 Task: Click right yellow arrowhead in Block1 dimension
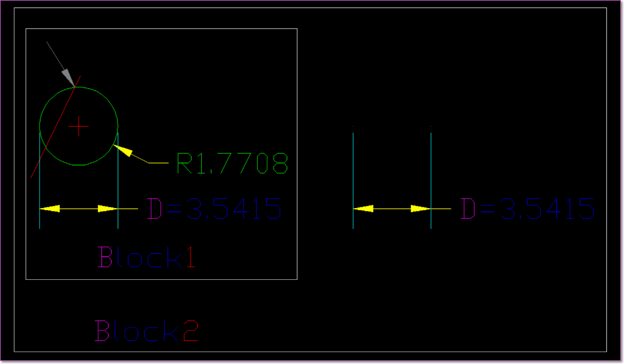(x=108, y=209)
